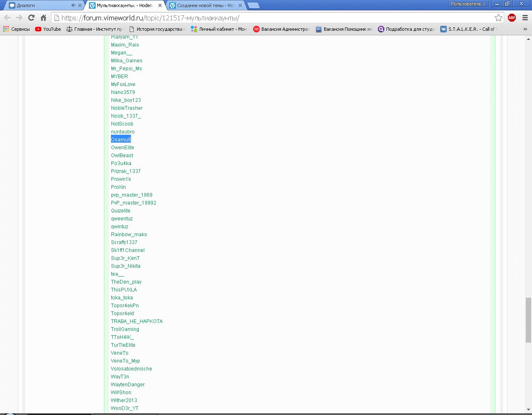Open the Chrome hamburger menu
Screen dimensions: 532x415
coord(525,17)
